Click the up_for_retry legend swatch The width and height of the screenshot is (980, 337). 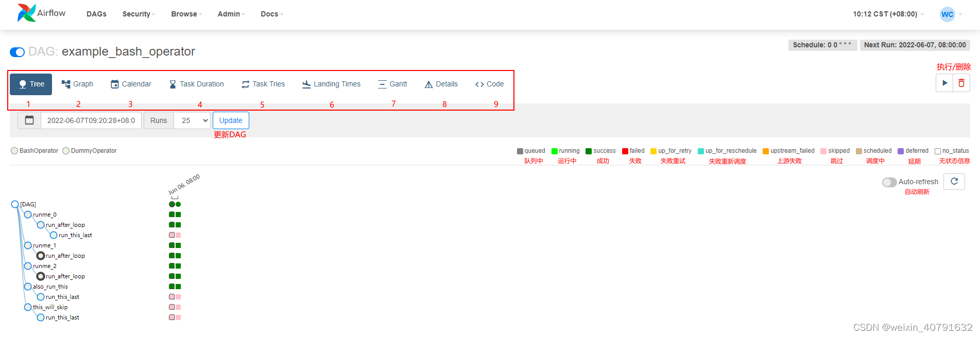pyautogui.click(x=654, y=151)
